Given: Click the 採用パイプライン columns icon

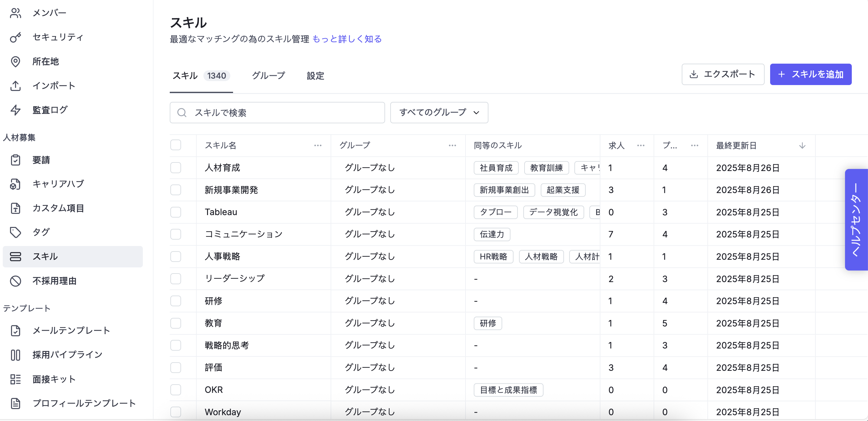Looking at the screenshot, I should click(x=16, y=355).
